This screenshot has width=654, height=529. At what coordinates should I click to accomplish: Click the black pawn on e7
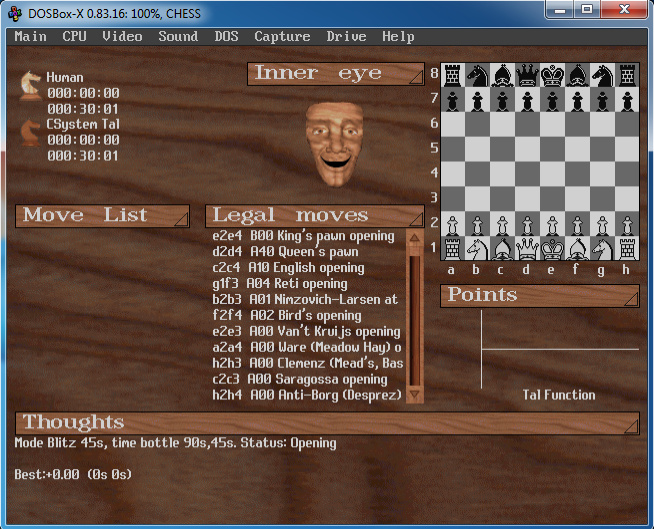[x=552, y=100]
